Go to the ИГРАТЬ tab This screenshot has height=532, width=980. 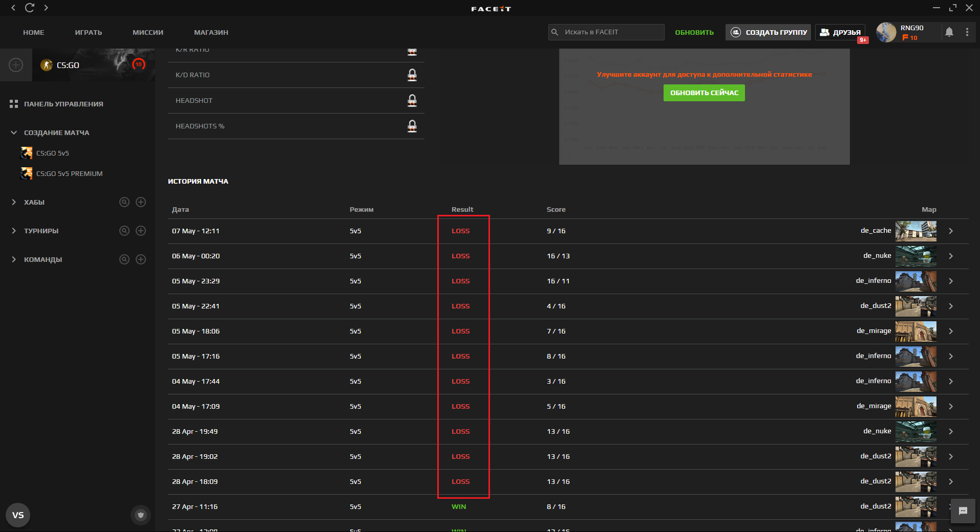coord(89,32)
